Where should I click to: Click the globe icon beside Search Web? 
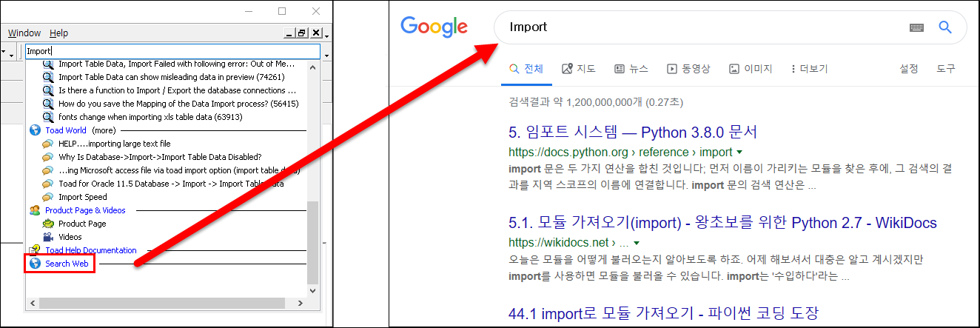tap(35, 264)
